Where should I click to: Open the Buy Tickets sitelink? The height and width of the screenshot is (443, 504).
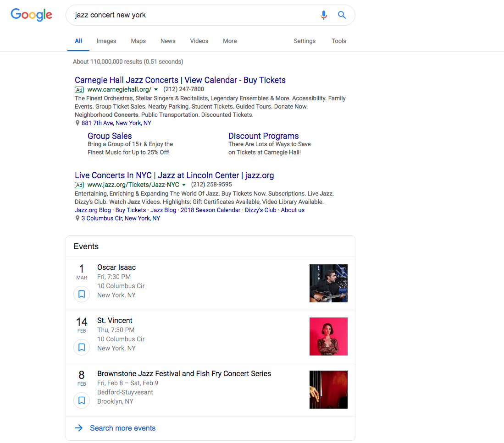pyautogui.click(x=131, y=210)
